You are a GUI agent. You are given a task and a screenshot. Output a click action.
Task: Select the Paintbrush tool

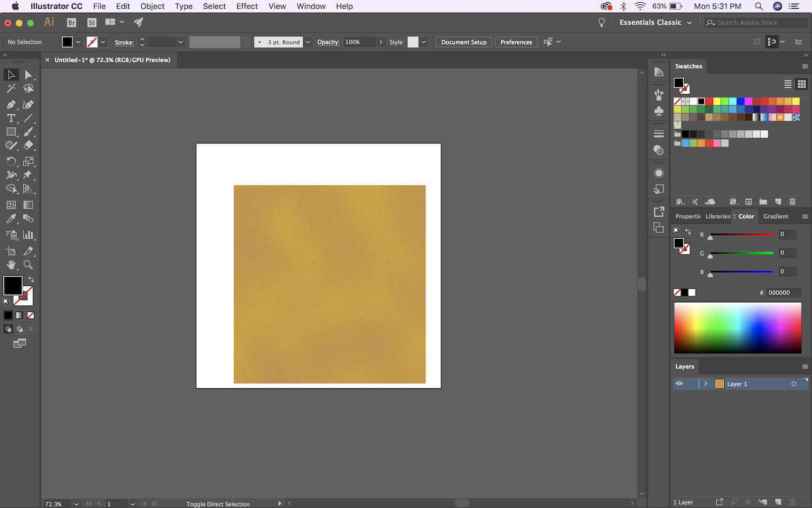click(29, 132)
